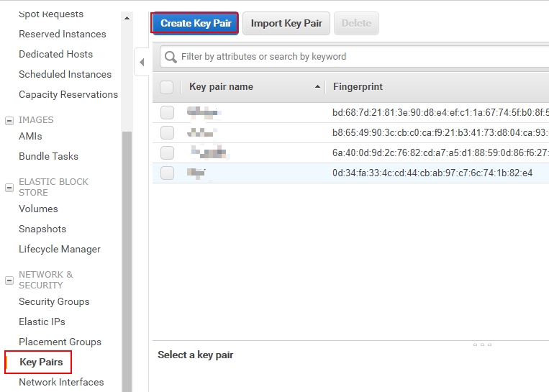Collapse the NETWORK & SECURITY section
The width and height of the screenshot is (549, 392).
(9, 280)
